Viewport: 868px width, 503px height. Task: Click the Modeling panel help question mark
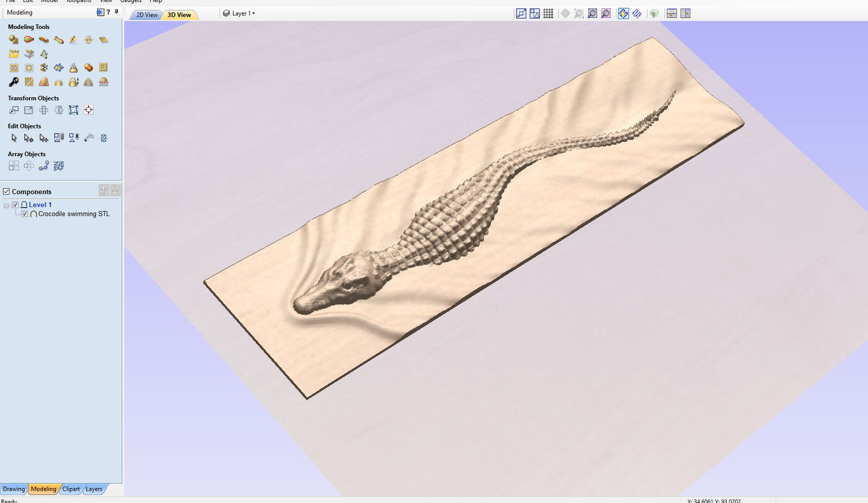pyautogui.click(x=108, y=12)
